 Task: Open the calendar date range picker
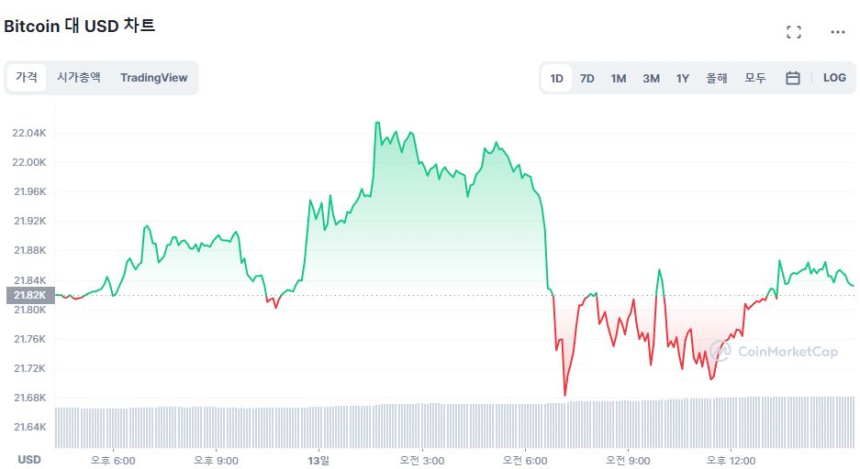[x=792, y=78]
